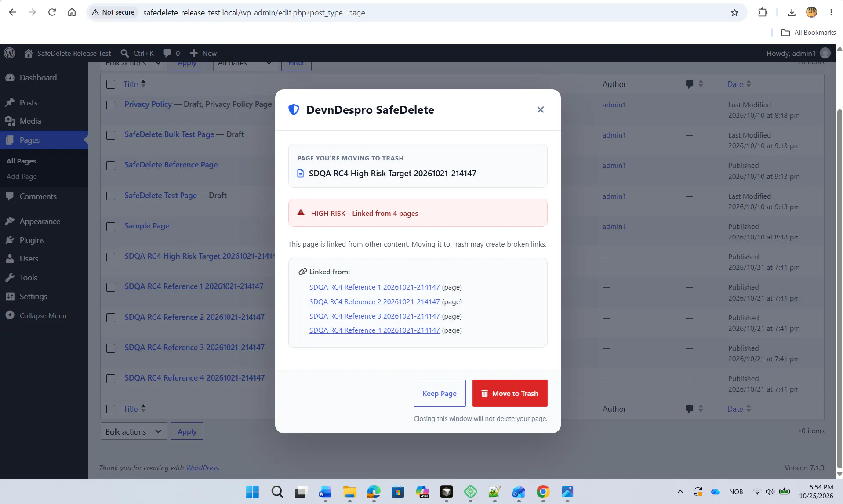Viewport: 843px width, 504px height.
Task: Click the browser address bar URL
Action: tap(254, 12)
